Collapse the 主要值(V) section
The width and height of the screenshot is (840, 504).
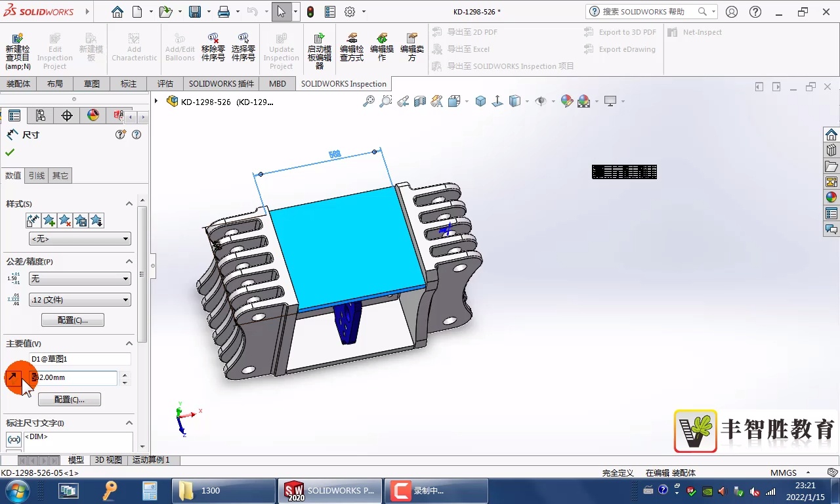129,343
